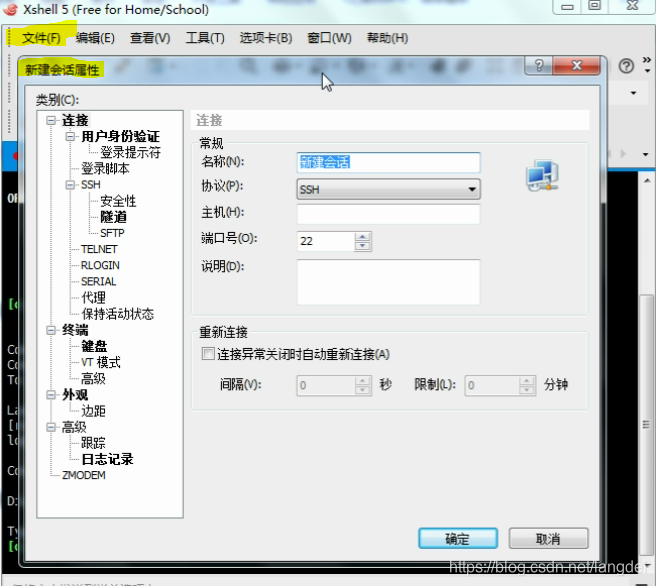Select 代理 in the category tree

pos(93,297)
